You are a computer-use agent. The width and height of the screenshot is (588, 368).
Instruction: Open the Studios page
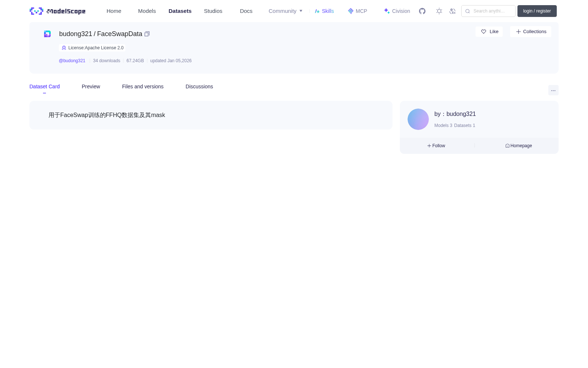(x=213, y=11)
